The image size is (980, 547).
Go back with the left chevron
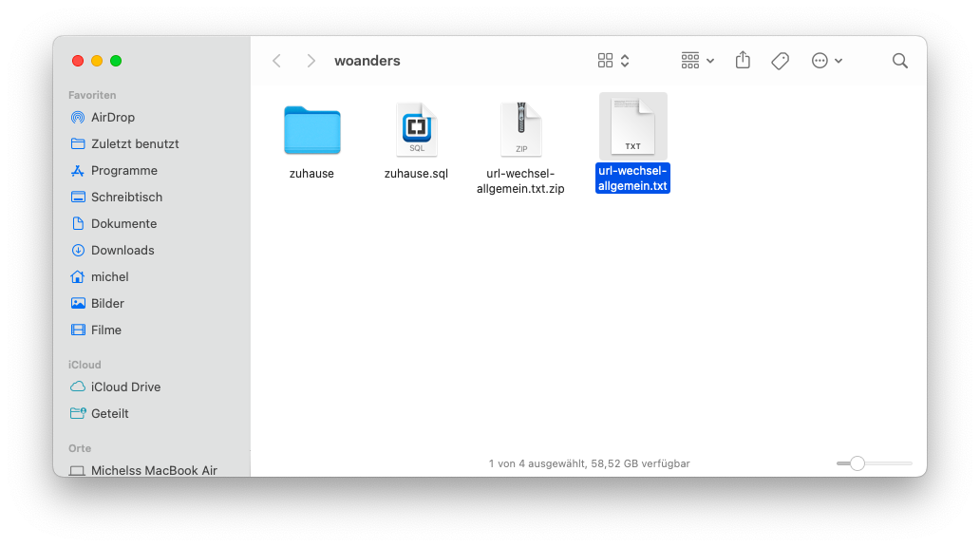(x=277, y=61)
